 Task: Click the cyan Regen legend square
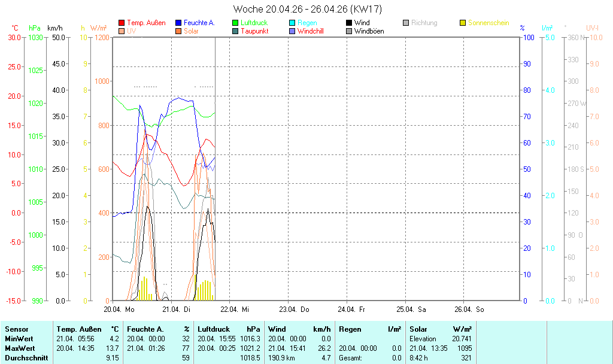pyautogui.click(x=293, y=23)
